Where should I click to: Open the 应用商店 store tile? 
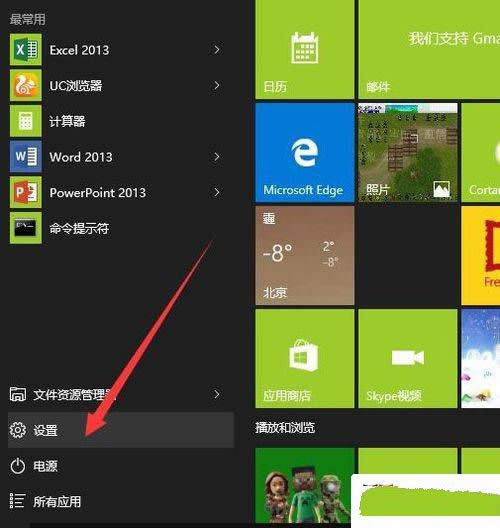coord(305,359)
